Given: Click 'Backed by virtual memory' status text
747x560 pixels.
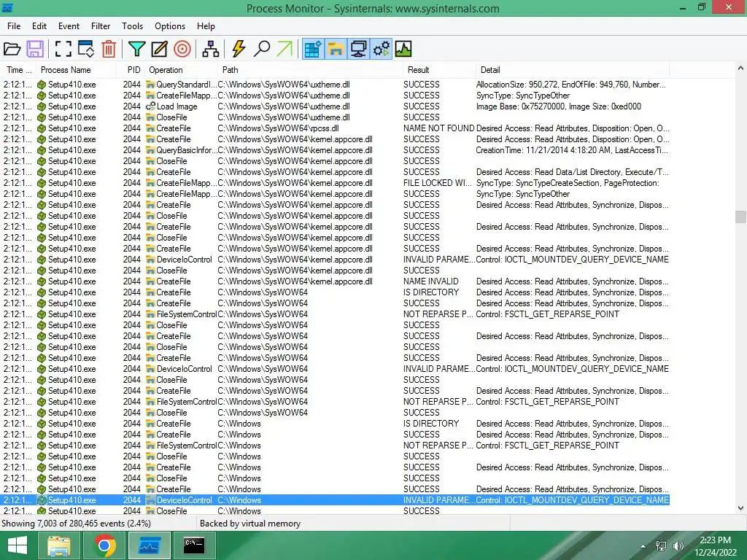Looking at the screenshot, I should click(250, 524).
